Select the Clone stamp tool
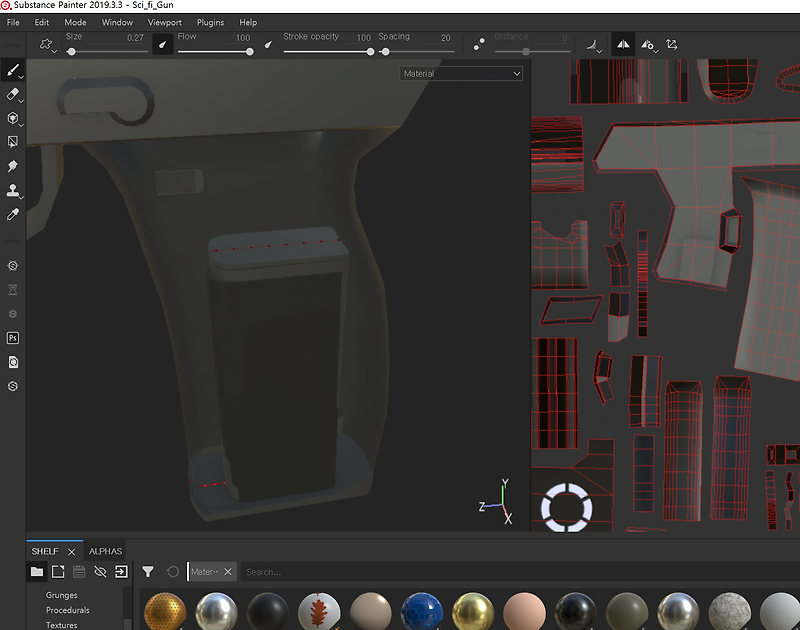Viewport: 800px width, 630px height. (13, 190)
